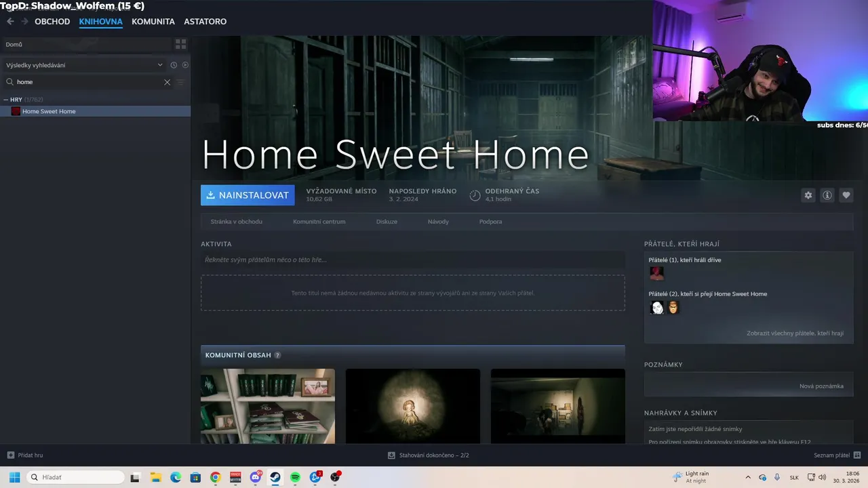Open the Windows Start menu

coord(14,477)
